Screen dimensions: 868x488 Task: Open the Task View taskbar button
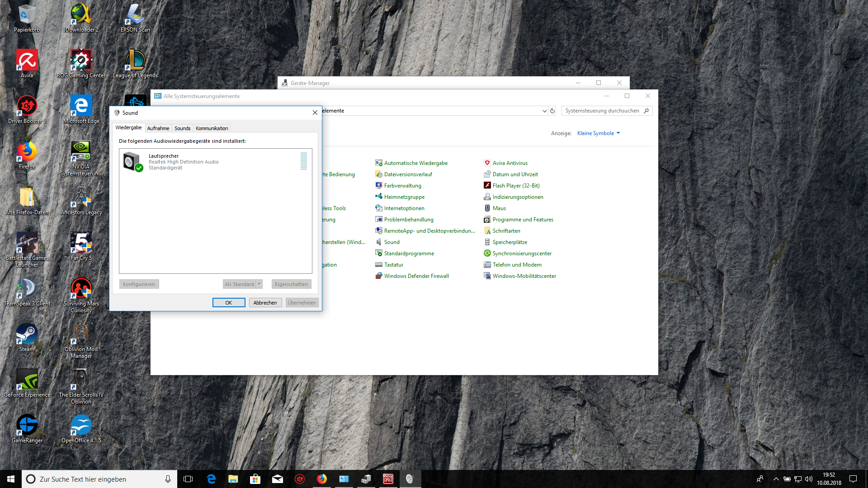pos(188,479)
